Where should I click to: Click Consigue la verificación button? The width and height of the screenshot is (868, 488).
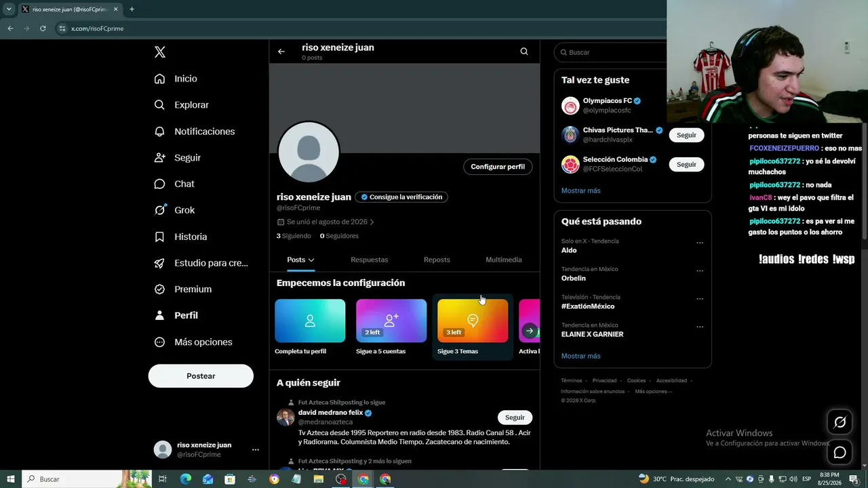pos(401,197)
